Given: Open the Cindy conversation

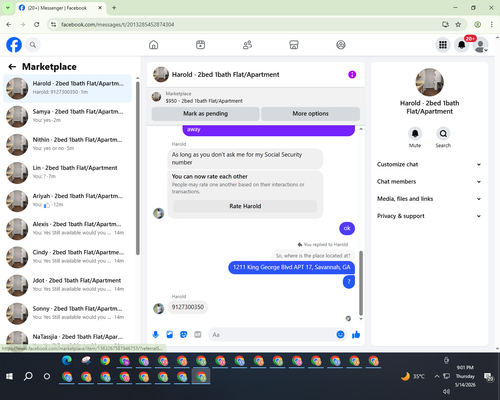Looking at the screenshot, I should pyautogui.click(x=67, y=257).
